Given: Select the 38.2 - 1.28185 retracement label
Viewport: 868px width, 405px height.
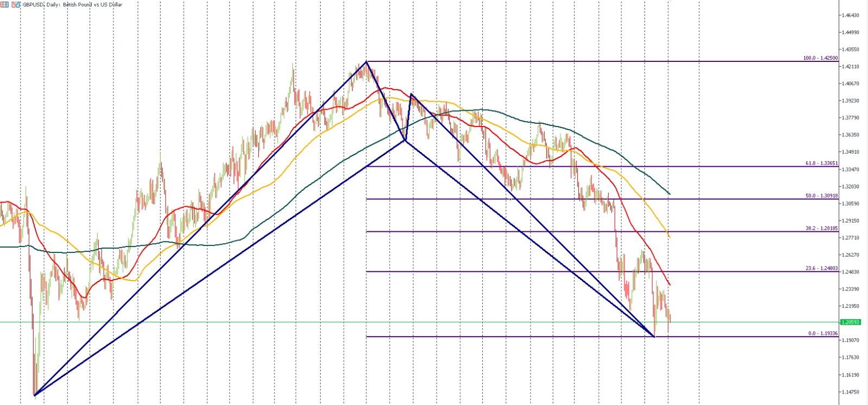Looking at the screenshot, I should tap(821, 229).
